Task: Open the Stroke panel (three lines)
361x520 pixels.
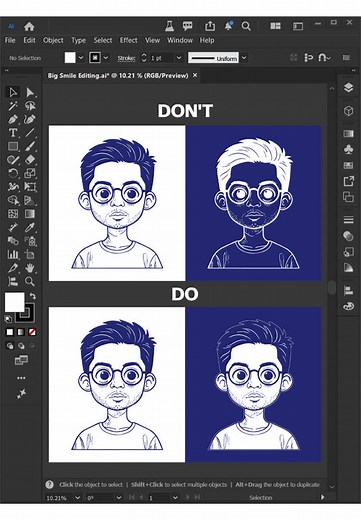Action: (348, 220)
